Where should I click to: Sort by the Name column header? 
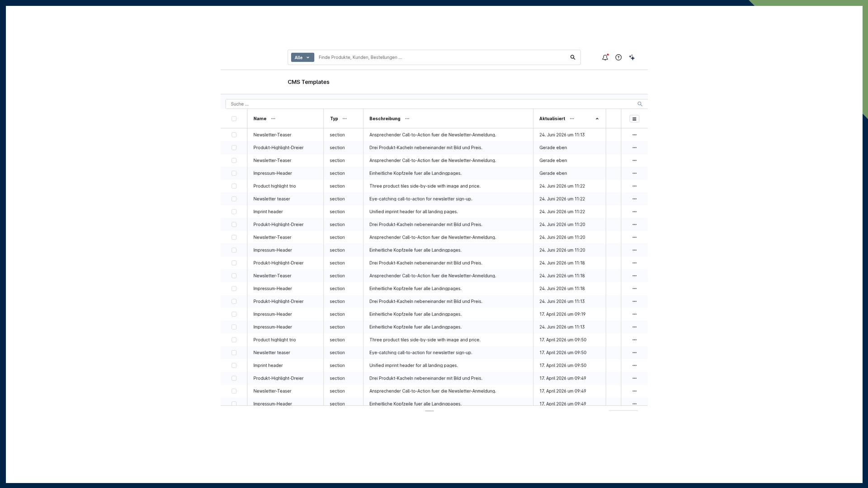point(260,119)
